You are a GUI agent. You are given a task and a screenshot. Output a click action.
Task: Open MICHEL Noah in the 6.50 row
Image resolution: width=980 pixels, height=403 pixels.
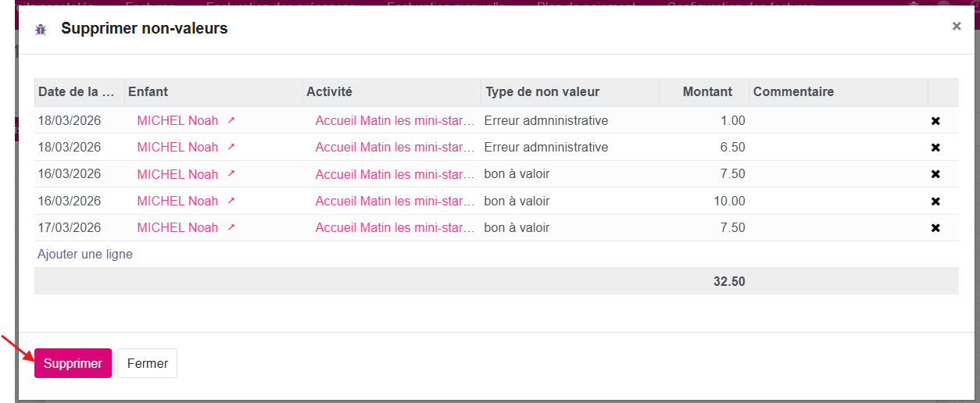point(177,147)
